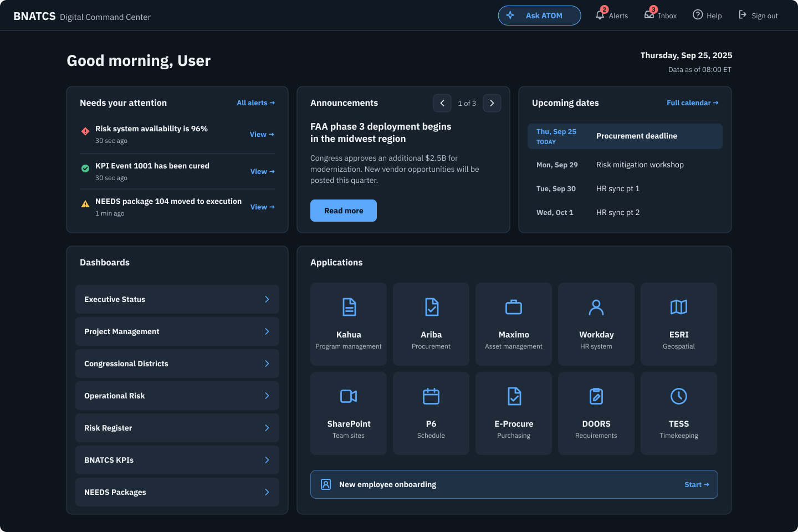Image resolution: width=798 pixels, height=532 pixels.
Task: View the KPI Event 1001 alert
Action: click(x=262, y=171)
